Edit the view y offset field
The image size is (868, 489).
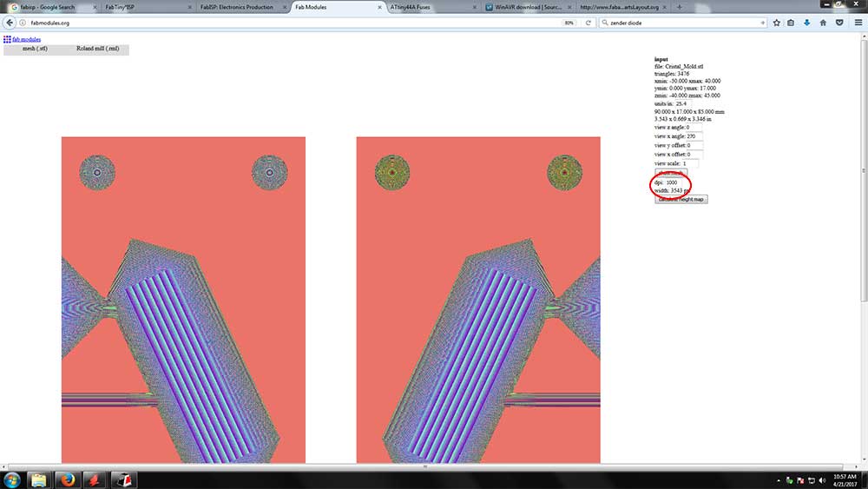[x=694, y=145]
